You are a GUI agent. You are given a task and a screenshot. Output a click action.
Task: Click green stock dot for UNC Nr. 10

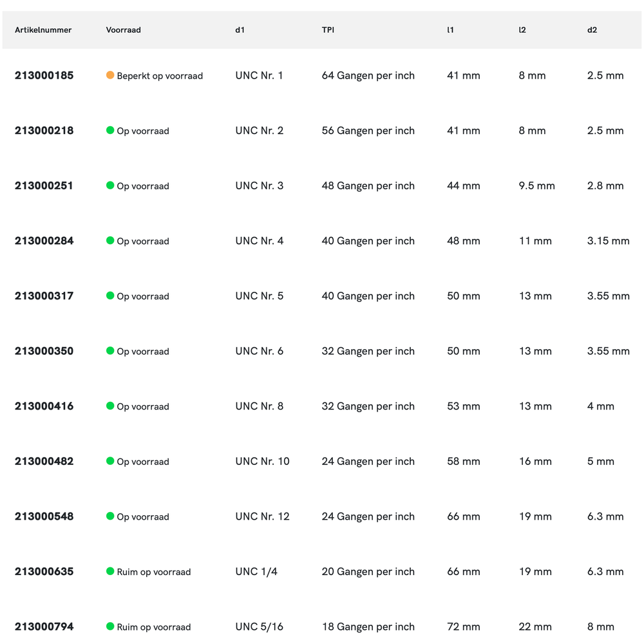tap(110, 461)
